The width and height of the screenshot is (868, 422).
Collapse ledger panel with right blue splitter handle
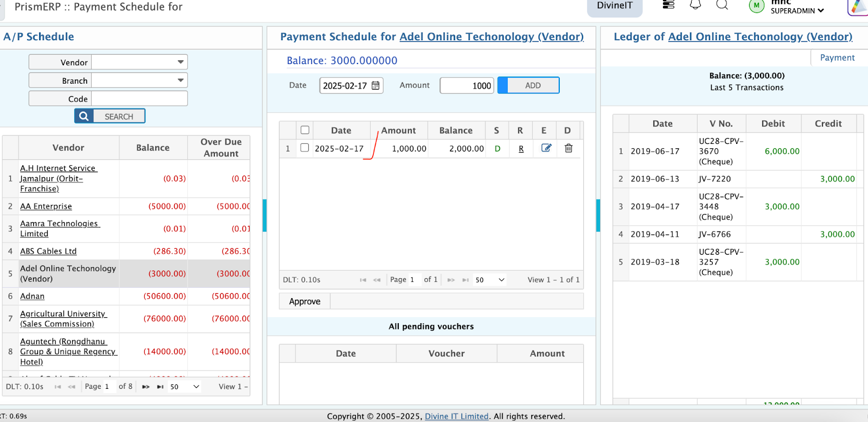[x=598, y=216]
